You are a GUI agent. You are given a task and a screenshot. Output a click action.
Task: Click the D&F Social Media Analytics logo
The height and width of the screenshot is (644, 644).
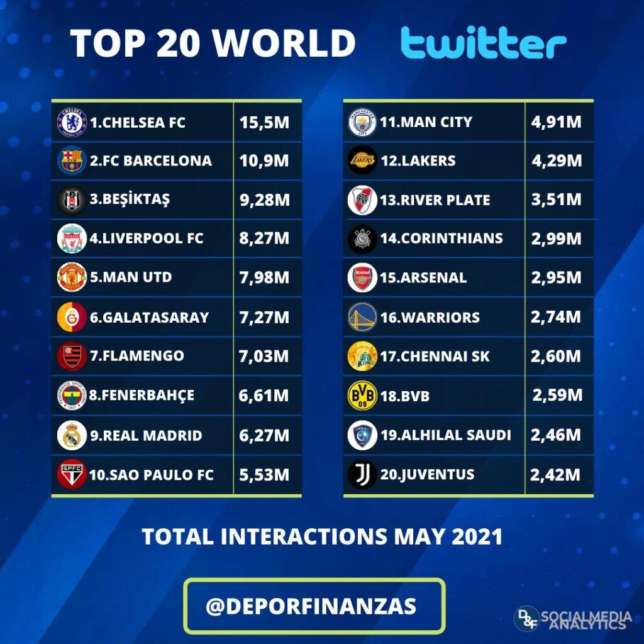coord(574,619)
